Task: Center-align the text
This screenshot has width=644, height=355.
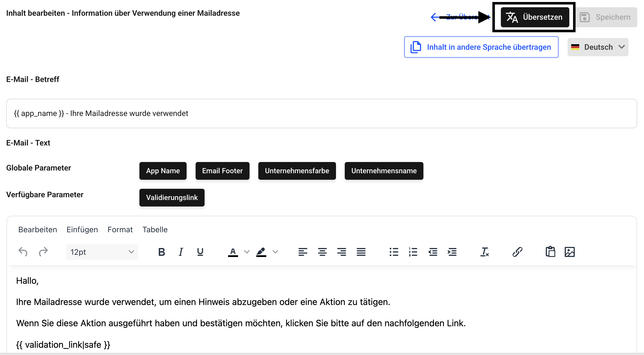Action: 322,252
